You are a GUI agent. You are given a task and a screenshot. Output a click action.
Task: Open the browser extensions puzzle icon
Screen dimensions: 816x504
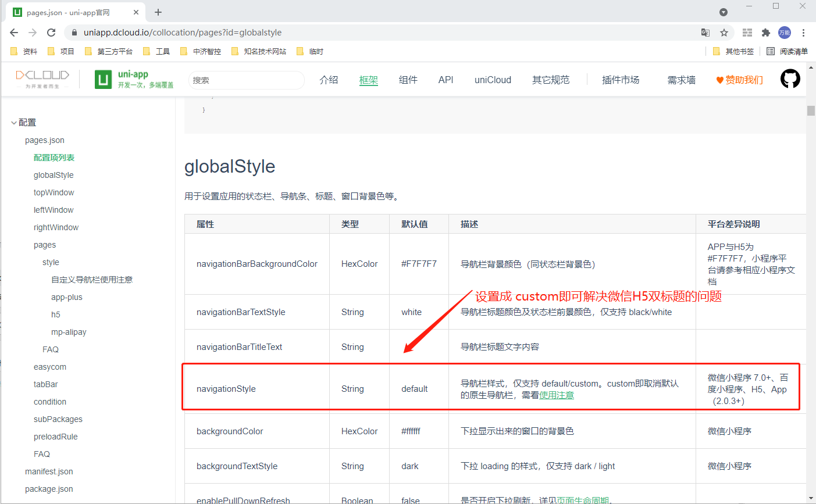click(x=766, y=33)
